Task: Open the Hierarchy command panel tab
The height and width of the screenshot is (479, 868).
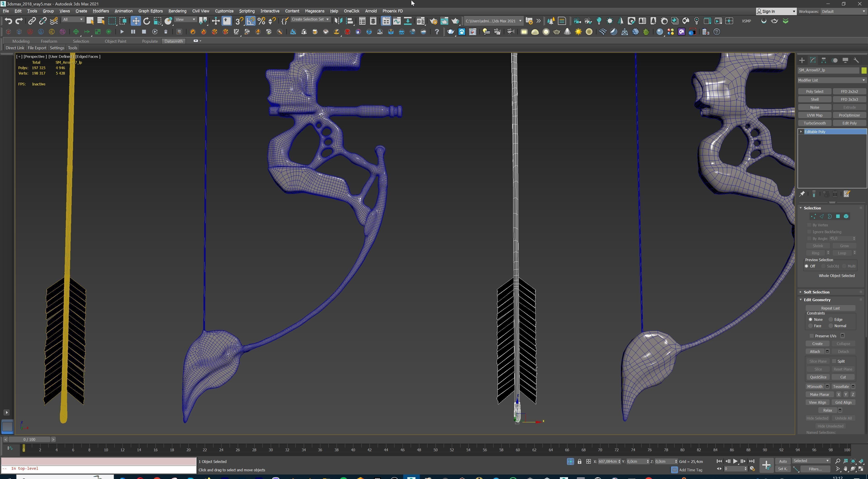Action: 824,60
